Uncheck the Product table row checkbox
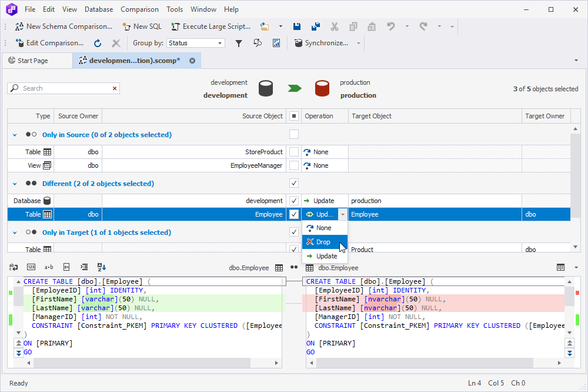This screenshot has width=588, height=392. [x=294, y=248]
